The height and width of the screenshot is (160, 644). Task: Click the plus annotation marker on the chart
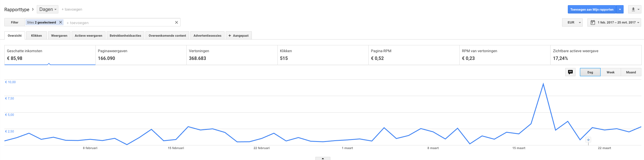pyautogui.click(x=588, y=140)
